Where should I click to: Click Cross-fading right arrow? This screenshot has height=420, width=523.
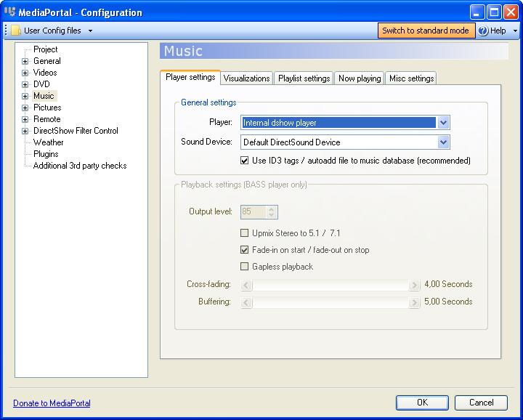414,285
